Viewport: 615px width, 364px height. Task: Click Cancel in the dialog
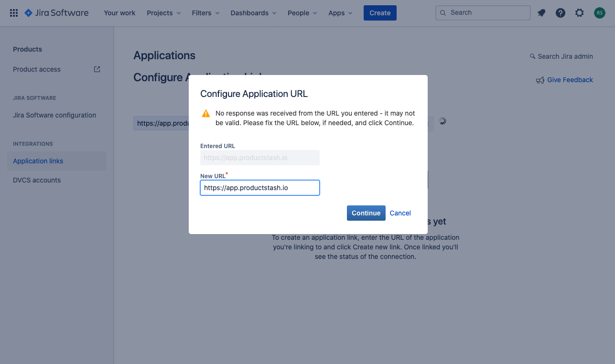point(400,213)
